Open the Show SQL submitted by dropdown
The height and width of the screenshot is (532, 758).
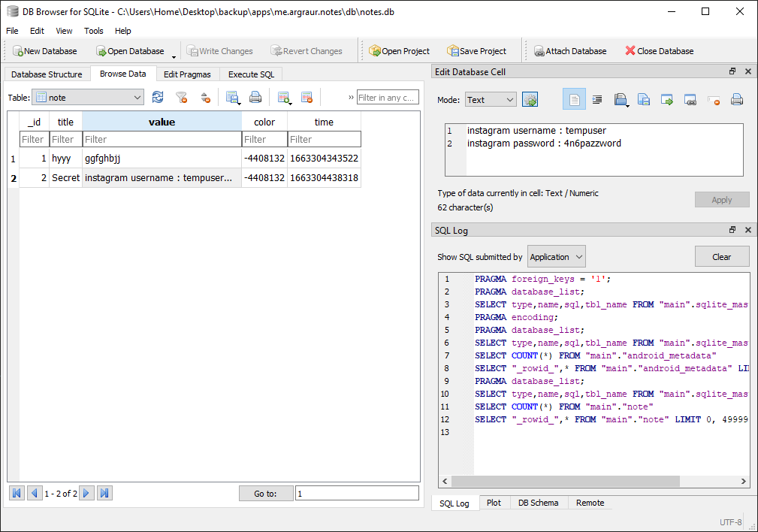click(x=556, y=257)
